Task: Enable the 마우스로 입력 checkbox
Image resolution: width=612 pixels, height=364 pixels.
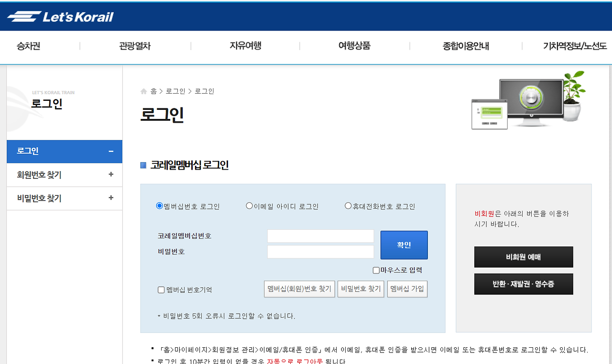Action: tap(376, 270)
